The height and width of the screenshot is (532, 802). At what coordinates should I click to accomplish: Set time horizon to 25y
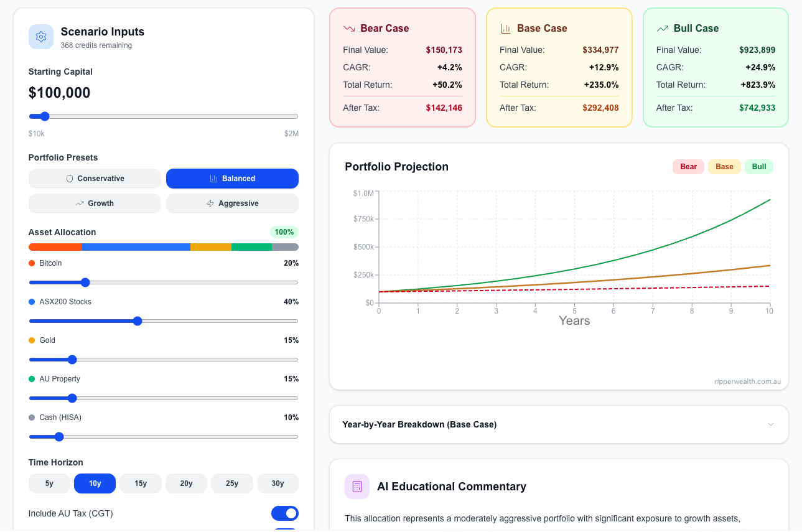pos(232,483)
